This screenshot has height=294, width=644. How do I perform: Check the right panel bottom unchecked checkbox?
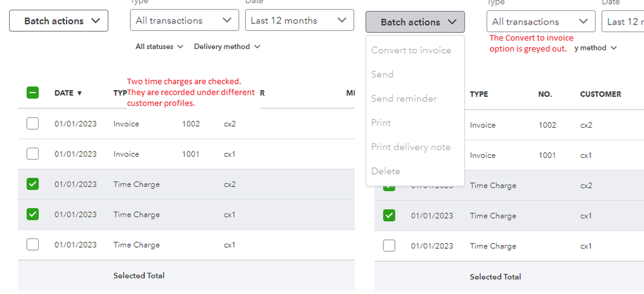pos(389,246)
